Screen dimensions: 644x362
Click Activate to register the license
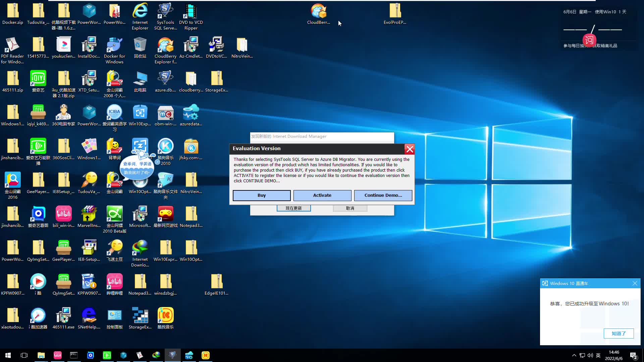[322, 195]
